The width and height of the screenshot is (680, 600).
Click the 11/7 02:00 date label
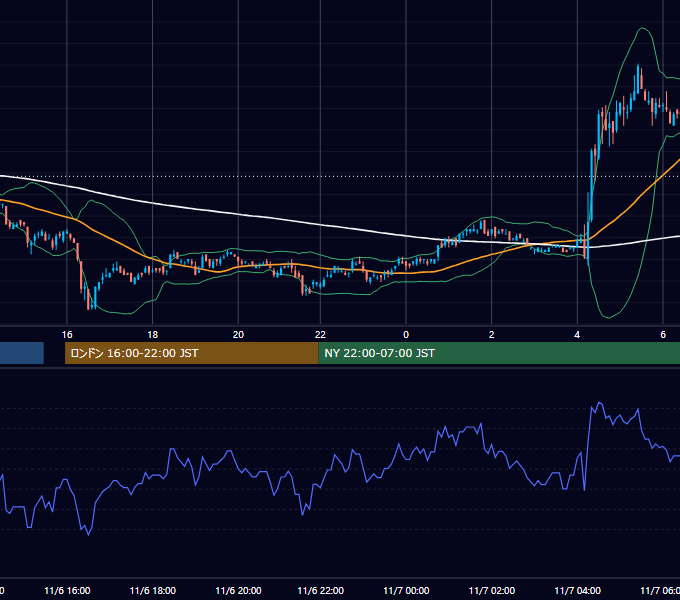[492, 590]
